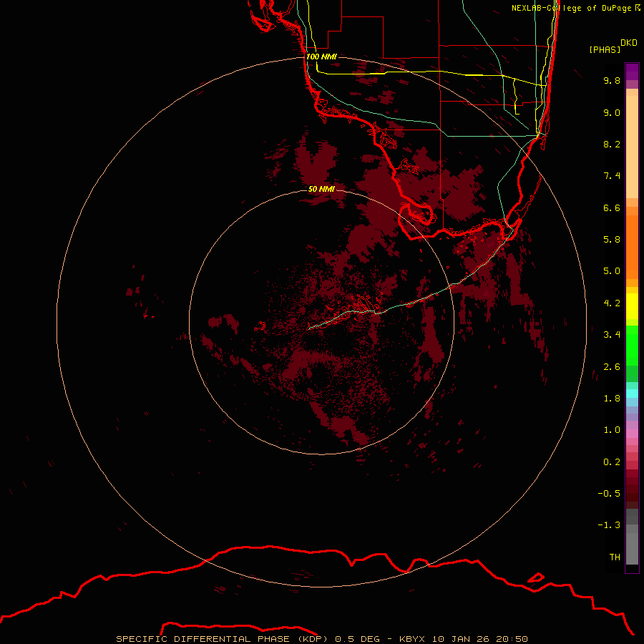Click the DKD units label
This screenshot has height=644, width=644.
629,43
